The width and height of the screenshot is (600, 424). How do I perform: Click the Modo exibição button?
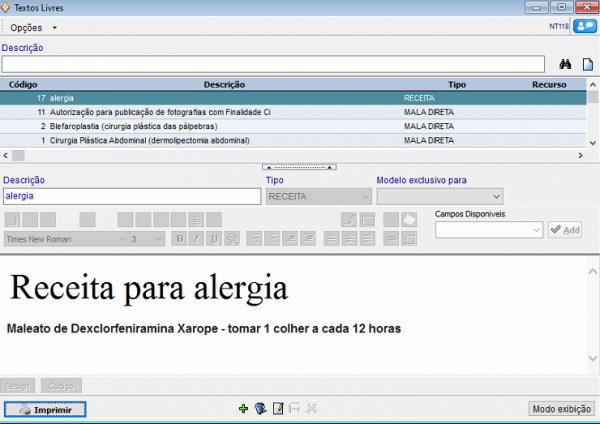click(562, 409)
